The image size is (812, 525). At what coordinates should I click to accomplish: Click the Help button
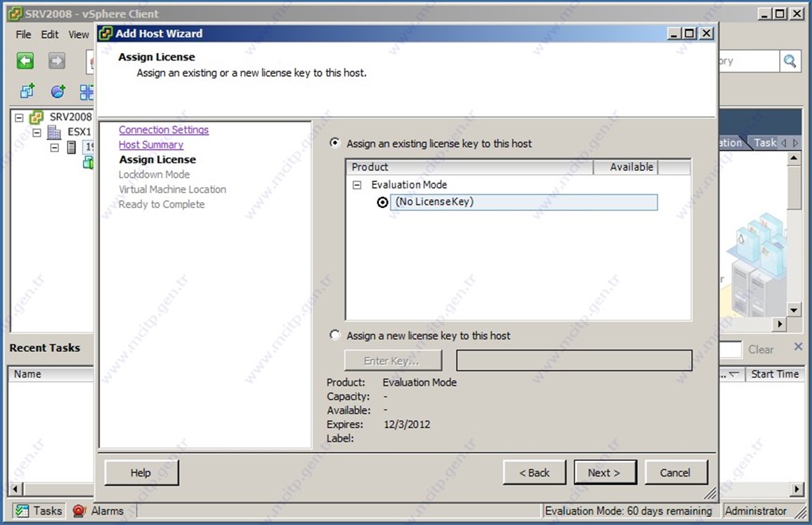click(141, 473)
